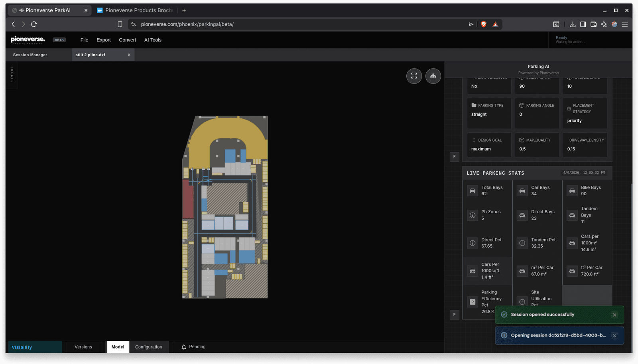Open a new browser tab
Screen dimensions: 638x364
point(184,10)
